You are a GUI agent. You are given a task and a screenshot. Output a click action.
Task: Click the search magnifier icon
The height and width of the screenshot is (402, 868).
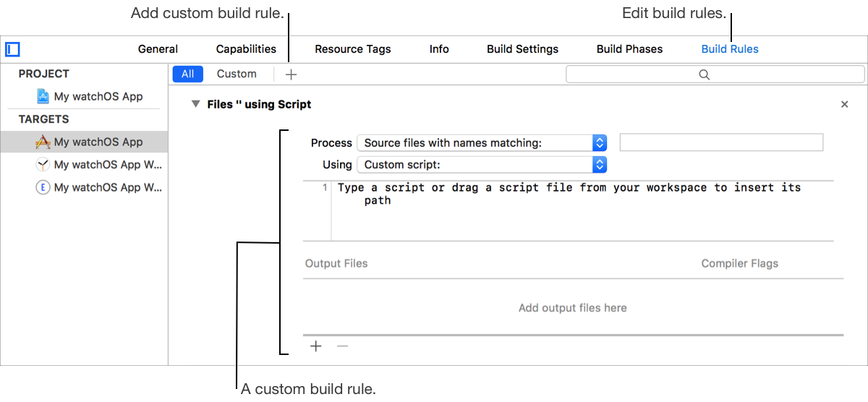click(x=704, y=74)
